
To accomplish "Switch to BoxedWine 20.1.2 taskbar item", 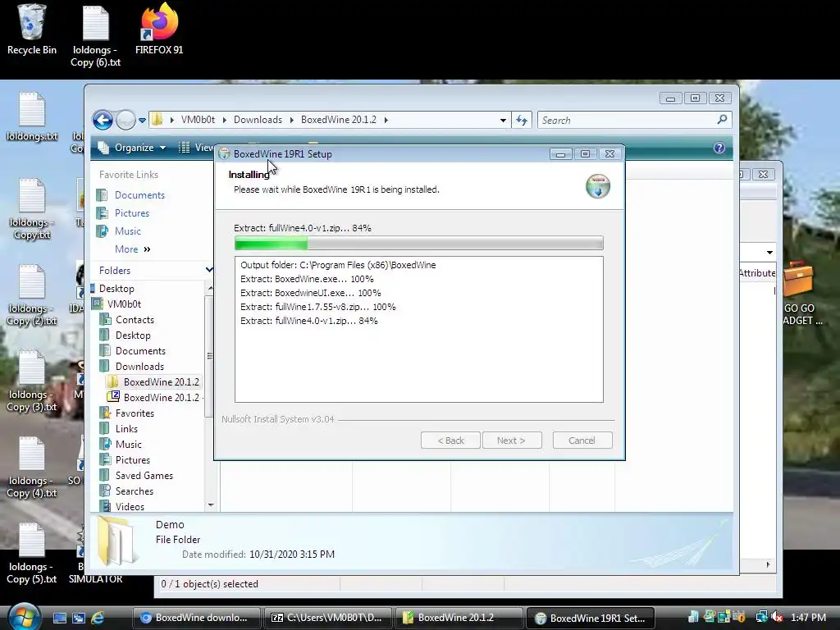I will (459, 618).
